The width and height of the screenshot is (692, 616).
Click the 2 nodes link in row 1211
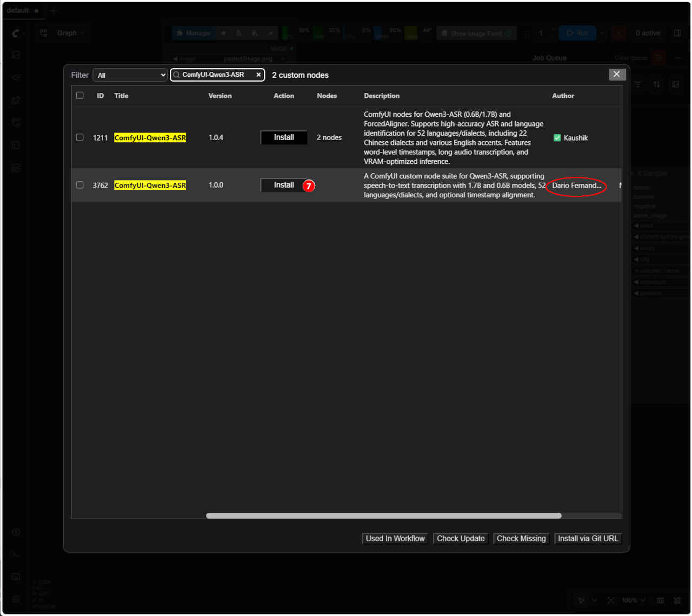point(329,137)
